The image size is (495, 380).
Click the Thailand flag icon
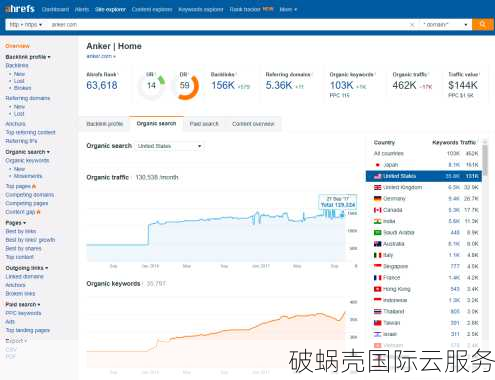[x=377, y=311]
